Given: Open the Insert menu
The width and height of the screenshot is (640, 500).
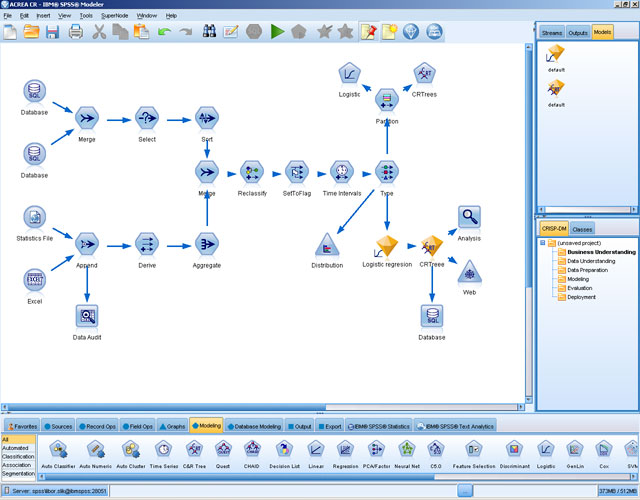Looking at the screenshot, I should (43, 16).
